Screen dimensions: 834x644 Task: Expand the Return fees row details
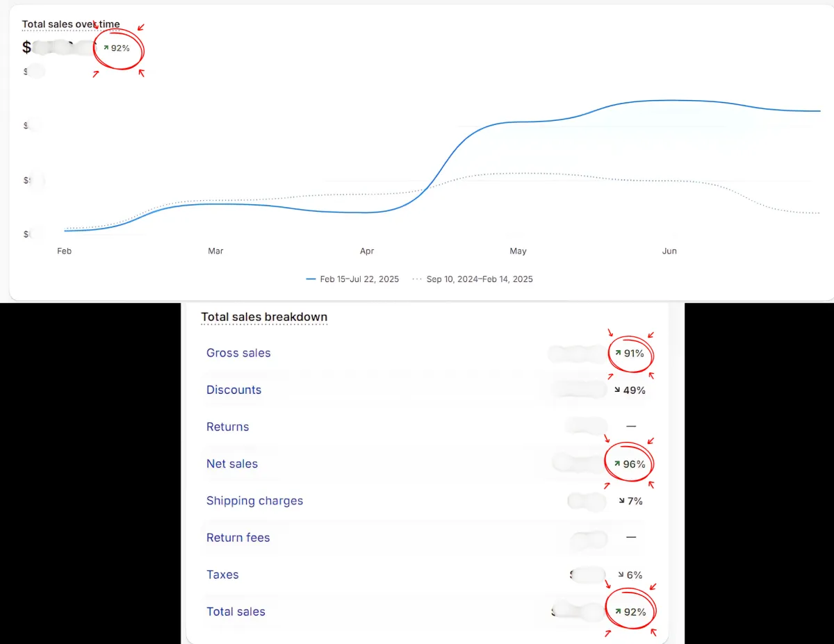pos(238,538)
